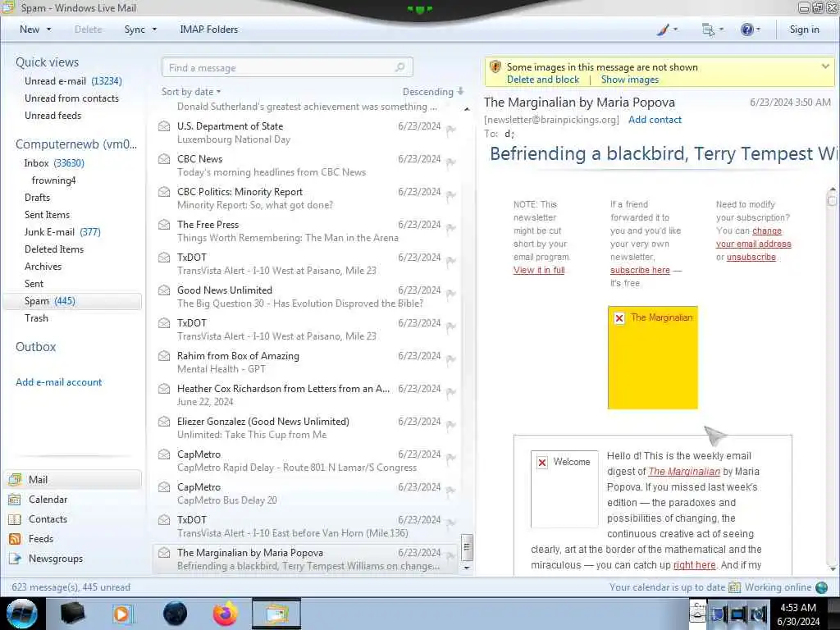The image size is (840, 630).
Task: Open the Sort by date dropdown
Action: click(x=191, y=92)
